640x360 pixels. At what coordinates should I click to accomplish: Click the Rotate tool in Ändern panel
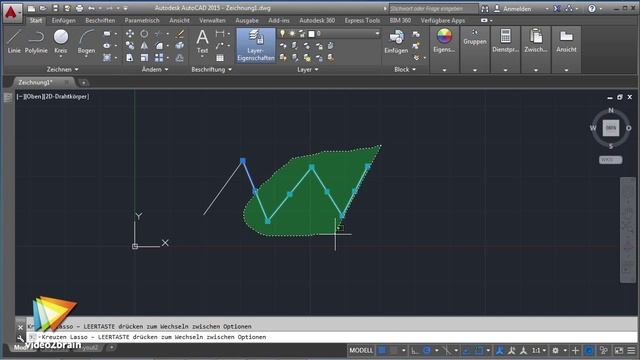click(144, 34)
